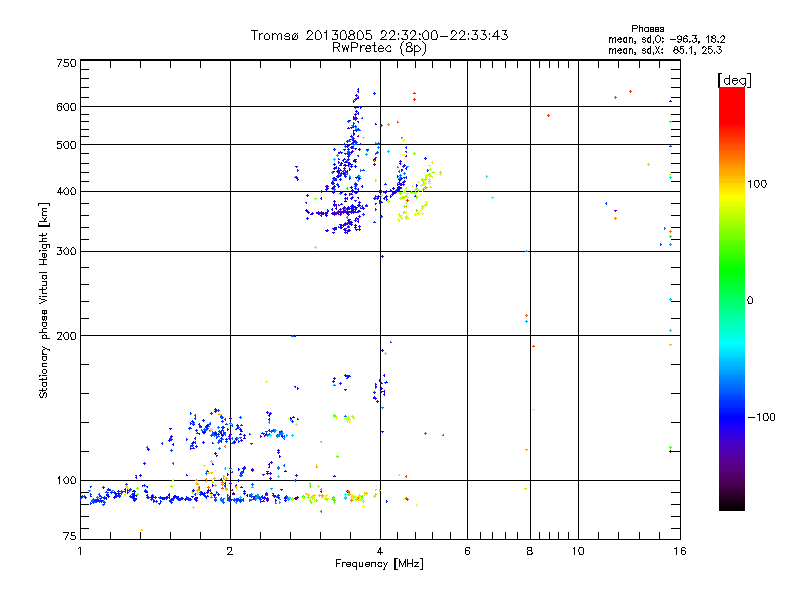Click the y-axis tick label '600'
800x600 pixels.
(66, 107)
